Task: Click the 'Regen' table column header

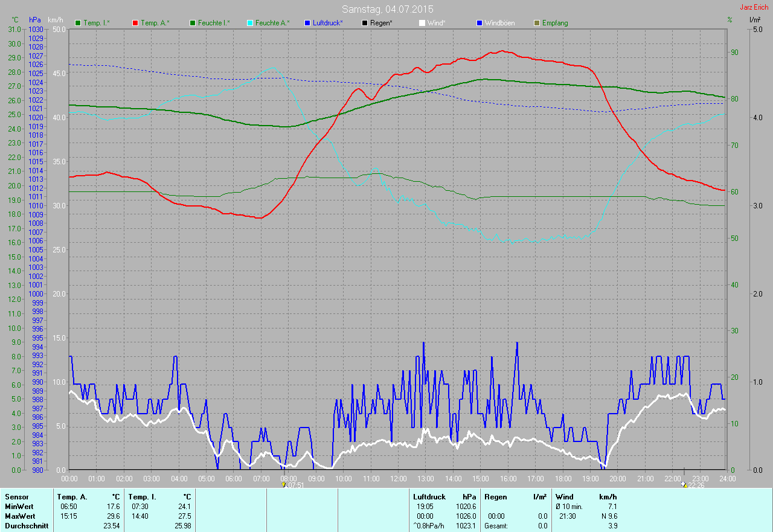Action: pos(495,497)
